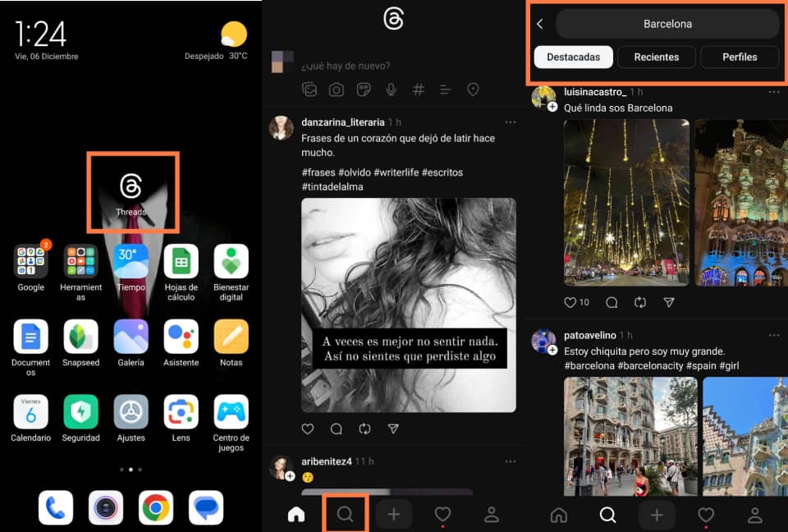Share danzarina_literaria's post
Screen dimensions: 788x532
click(x=393, y=429)
